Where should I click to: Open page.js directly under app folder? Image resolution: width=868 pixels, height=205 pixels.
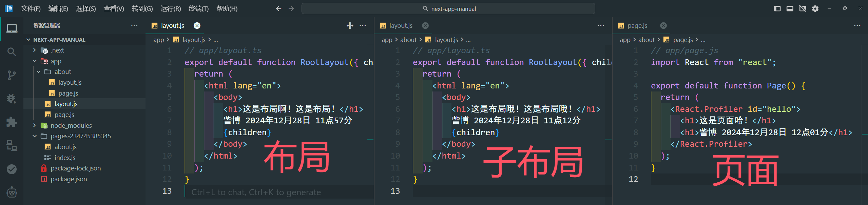tap(84, 115)
